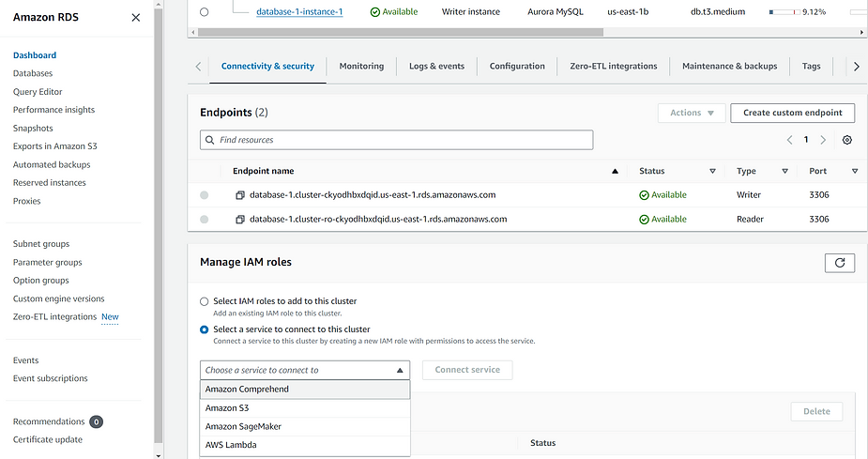
Task: Open Recommendations in the sidebar
Action: [49, 421]
